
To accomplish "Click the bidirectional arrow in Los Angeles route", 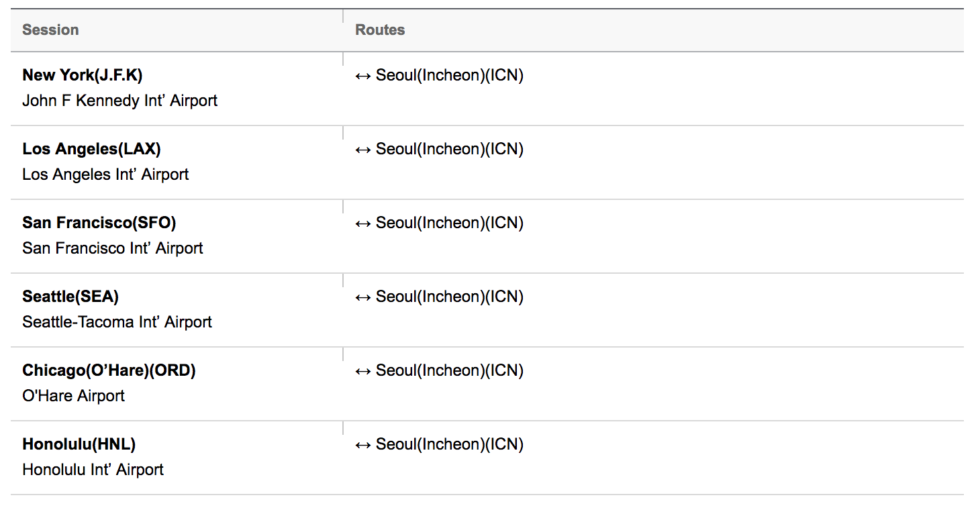I will 363,150.
